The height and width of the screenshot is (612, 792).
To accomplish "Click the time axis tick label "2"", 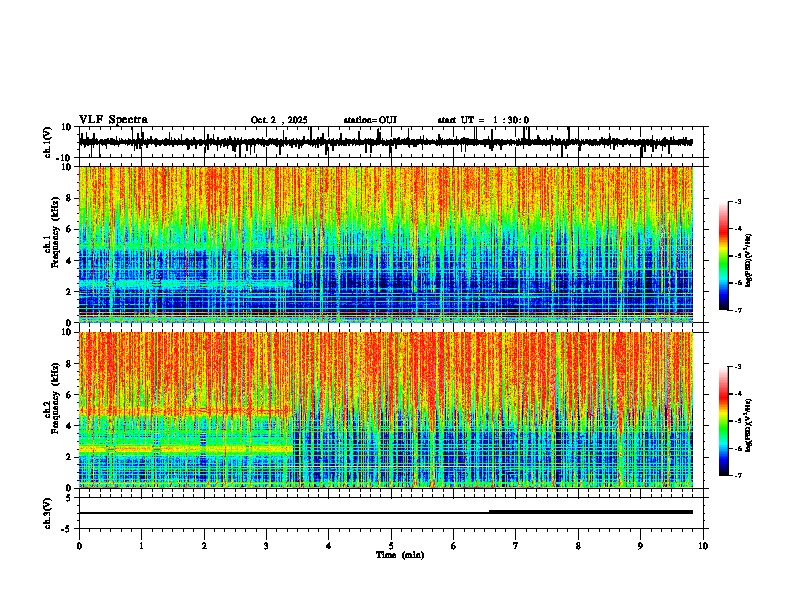I will coord(204,546).
